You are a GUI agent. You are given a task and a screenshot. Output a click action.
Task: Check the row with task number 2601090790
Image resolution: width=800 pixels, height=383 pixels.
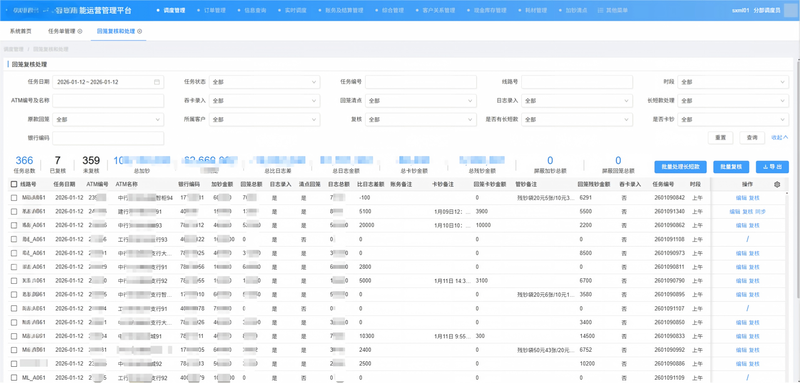14,280
